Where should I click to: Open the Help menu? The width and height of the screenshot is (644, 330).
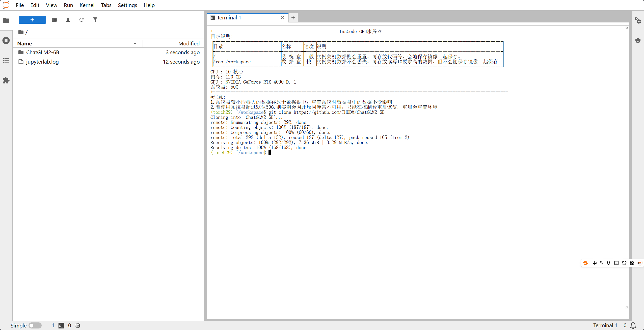pos(149,5)
